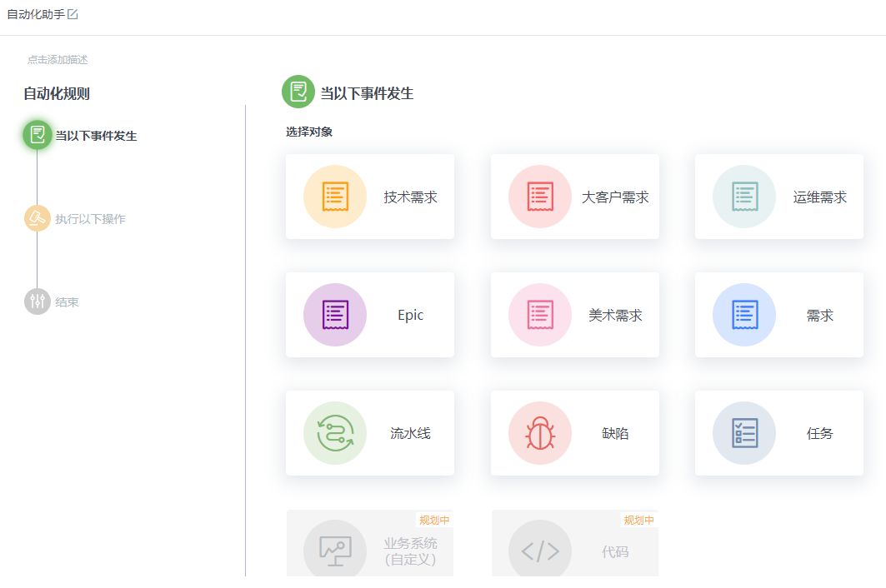Click the 大客户需求 red document icon
Screen dimensions: 886x588
pos(540,197)
